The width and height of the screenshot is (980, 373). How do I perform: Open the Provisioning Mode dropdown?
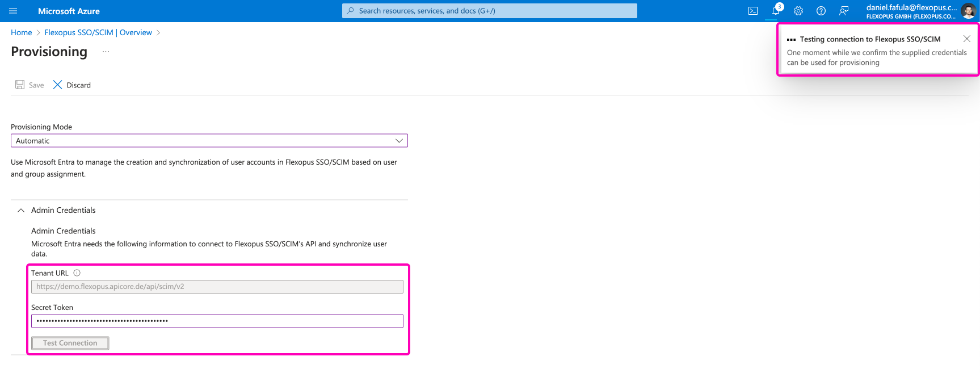click(x=209, y=141)
